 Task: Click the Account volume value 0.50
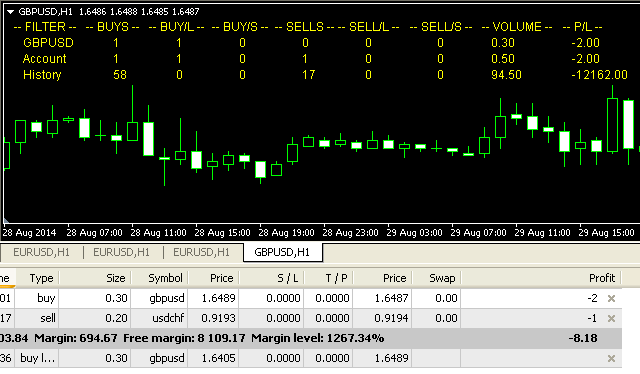tap(503, 59)
